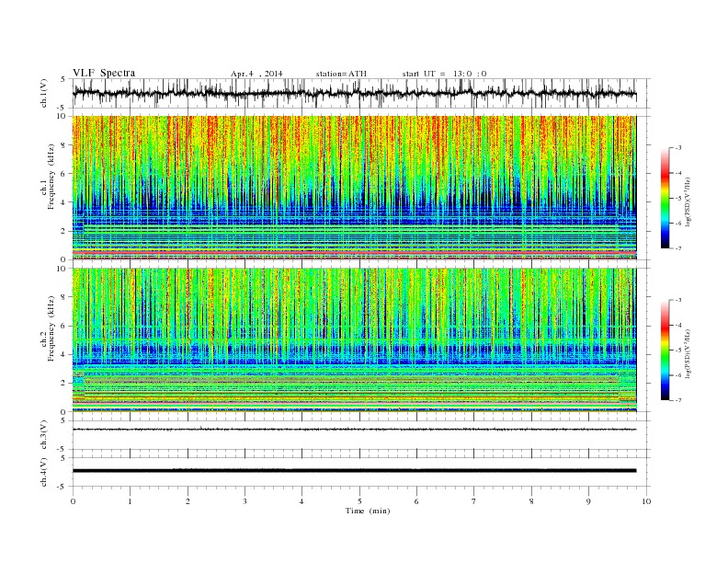This screenshot has width=728, height=563.
Task: Click the "8" kHz tick of the ch.2 spectrogram
Action: point(63,297)
